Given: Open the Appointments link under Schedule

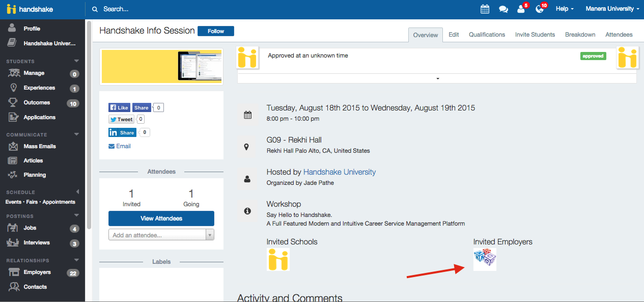Looking at the screenshot, I should coord(59,202).
